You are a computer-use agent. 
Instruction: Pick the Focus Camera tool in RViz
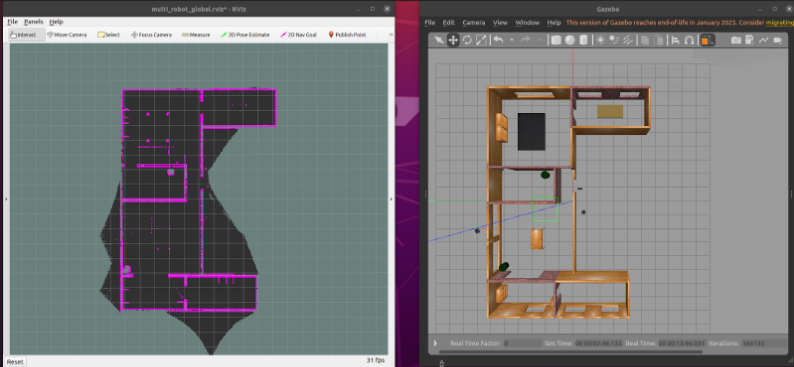pyautogui.click(x=151, y=35)
